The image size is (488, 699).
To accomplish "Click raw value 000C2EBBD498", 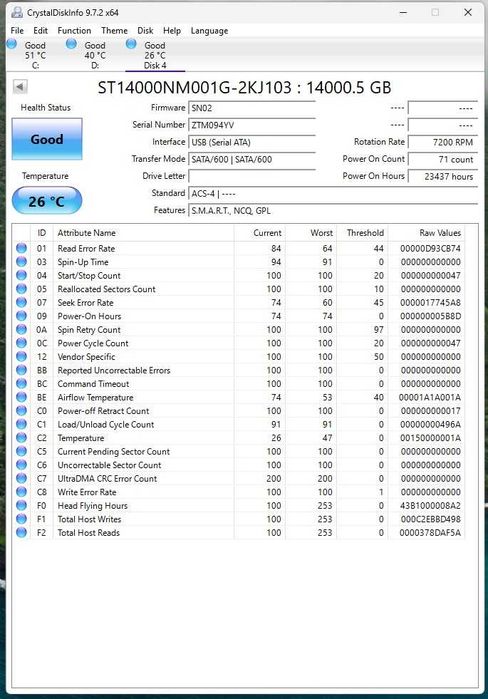I will pyautogui.click(x=430, y=519).
